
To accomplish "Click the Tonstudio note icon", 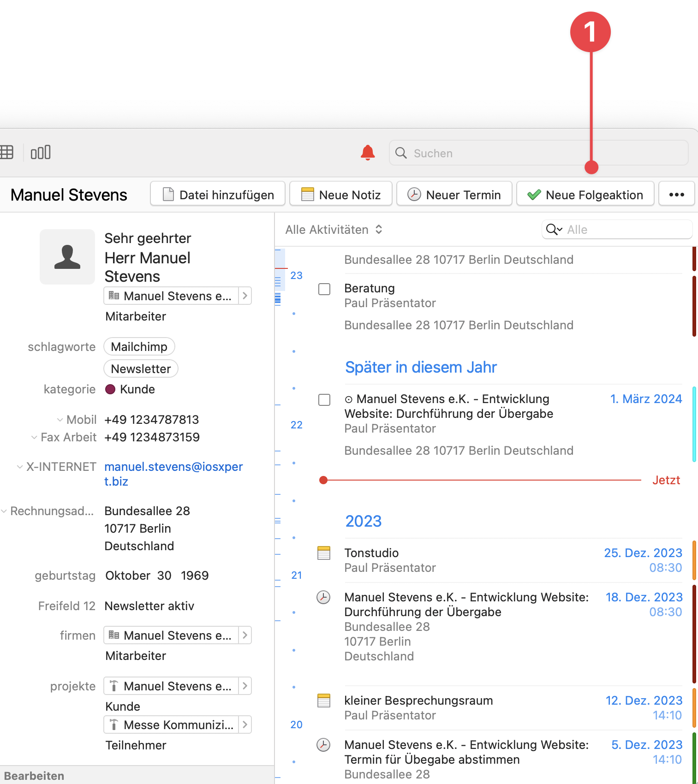I will tap(324, 553).
